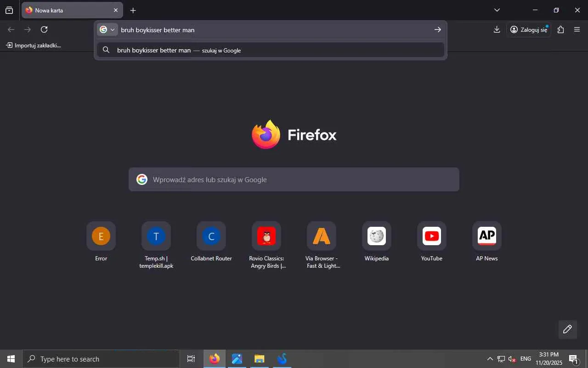
Task: Open the Photos app taskbar icon
Action: click(237, 359)
